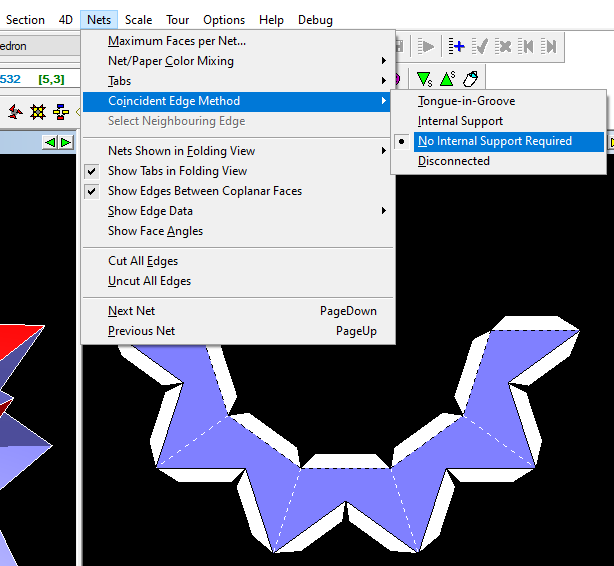Toggle Show Tabs in Folding View
This screenshot has height=566, width=614.
[x=238, y=171]
